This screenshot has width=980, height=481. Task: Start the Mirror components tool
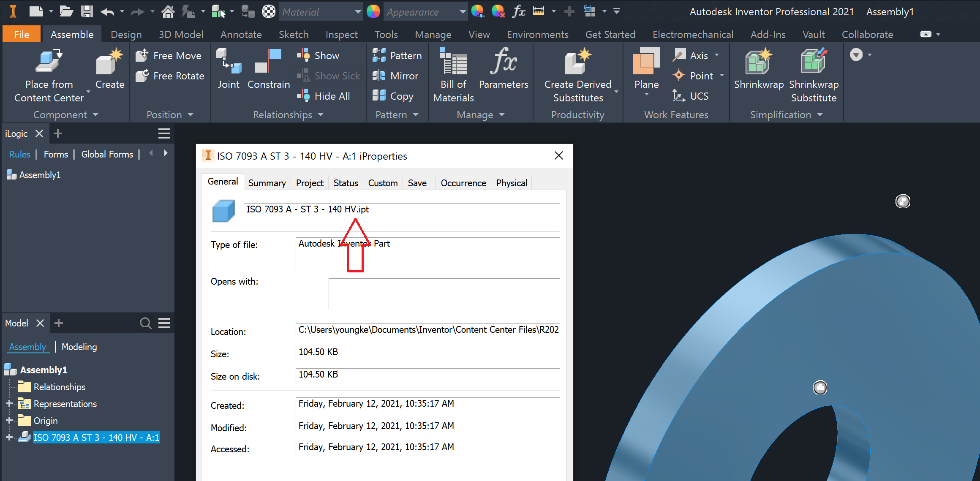(x=395, y=76)
